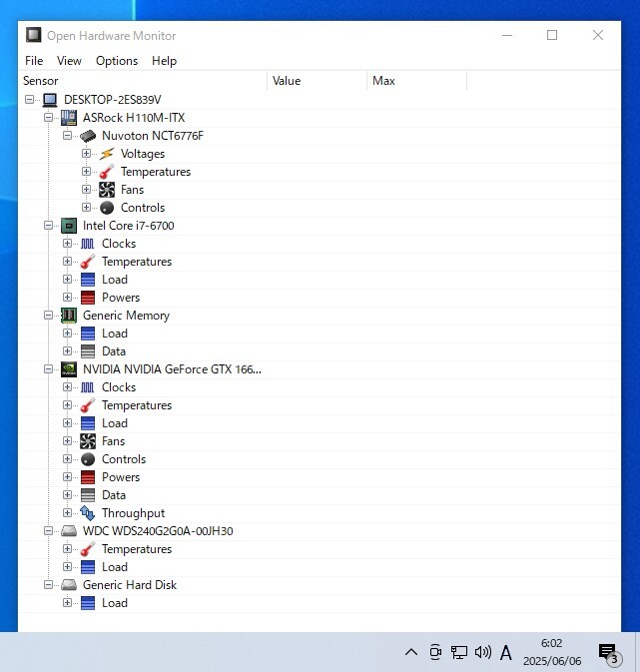Click the Controls knob icon under NVIDIA GeForce
This screenshot has width=640, height=672.
tap(88, 459)
